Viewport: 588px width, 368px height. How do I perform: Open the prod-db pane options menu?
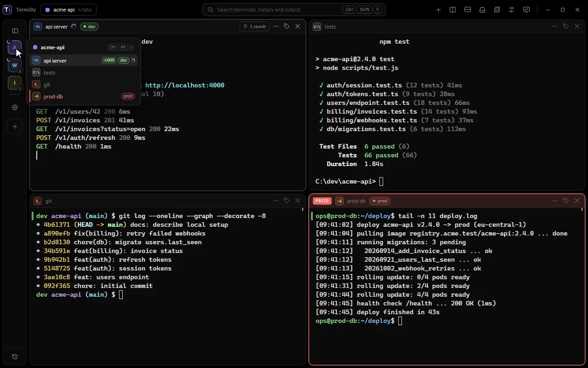click(555, 201)
